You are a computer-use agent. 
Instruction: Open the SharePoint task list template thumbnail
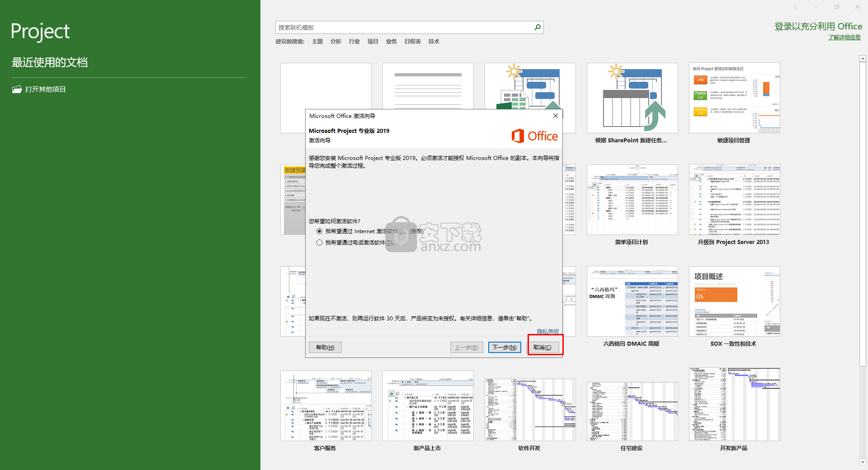(632, 98)
